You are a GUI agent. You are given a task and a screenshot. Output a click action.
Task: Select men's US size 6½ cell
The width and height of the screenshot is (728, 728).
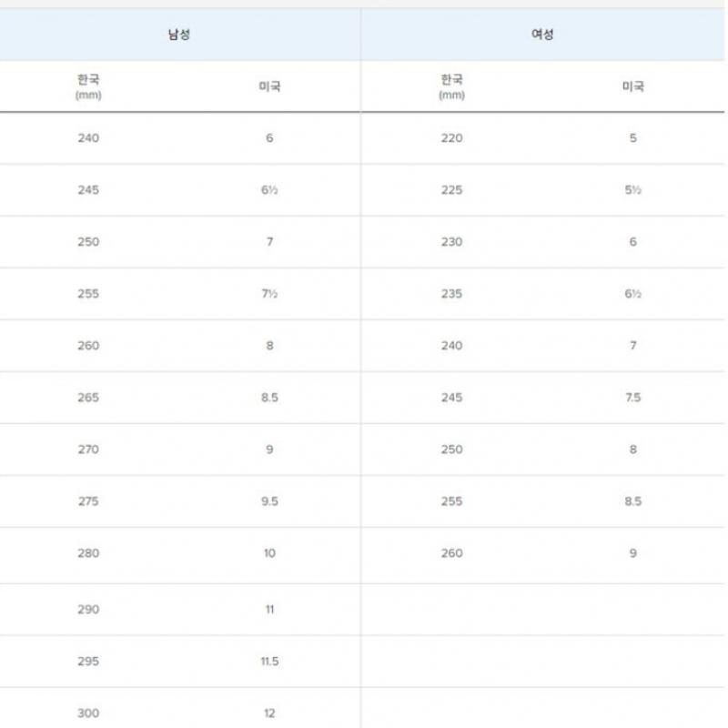click(269, 190)
